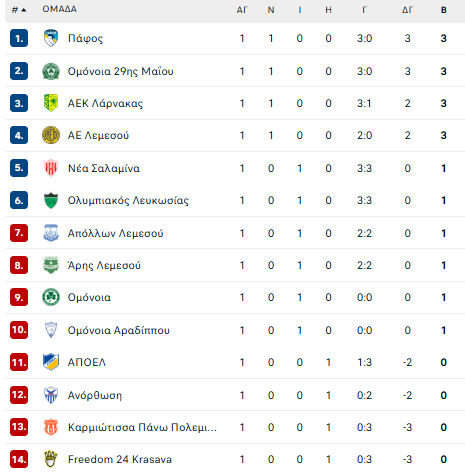Click the Καρμιώτισσα orange crest icon
The image size is (465, 475).
(51, 427)
